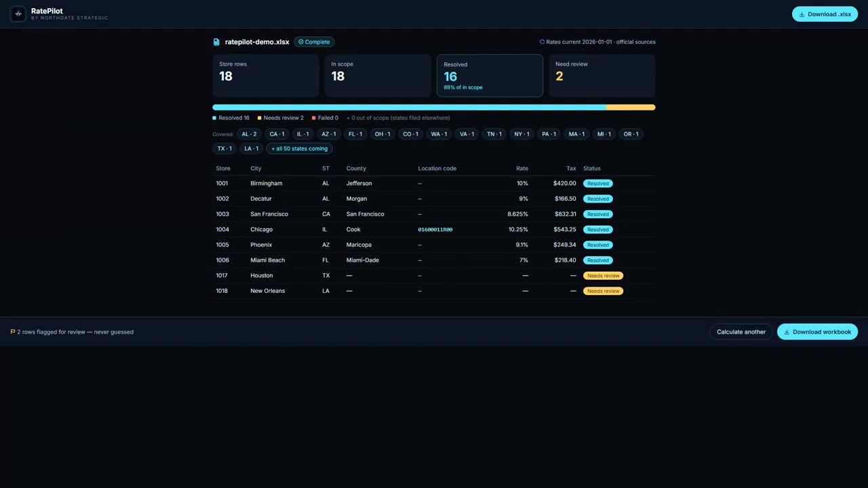The width and height of the screenshot is (868, 488).
Task: Click the Download .xlsx button in header
Action: [x=825, y=14]
